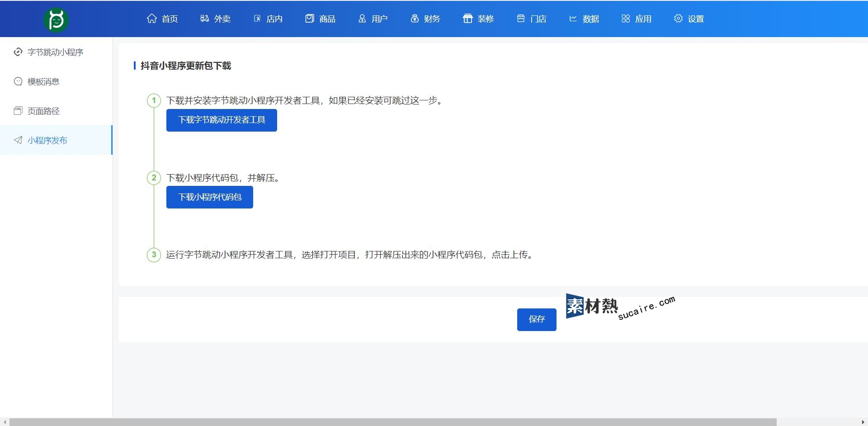The height and width of the screenshot is (426, 868).
Task: Click the user icon beside 用户
Action: 362,19
